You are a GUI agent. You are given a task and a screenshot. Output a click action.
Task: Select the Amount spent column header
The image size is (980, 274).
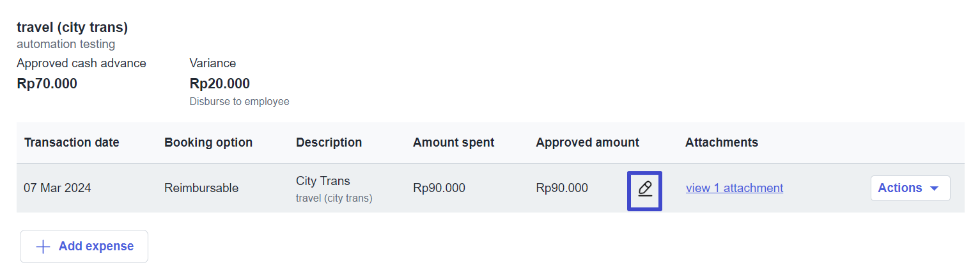pyautogui.click(x=453, y=143)
